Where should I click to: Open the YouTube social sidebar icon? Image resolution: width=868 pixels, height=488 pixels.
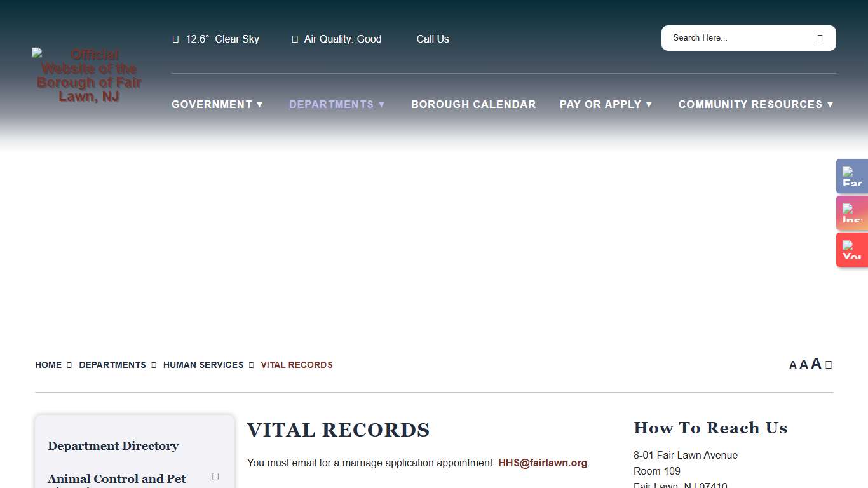[x=851, y=250]
